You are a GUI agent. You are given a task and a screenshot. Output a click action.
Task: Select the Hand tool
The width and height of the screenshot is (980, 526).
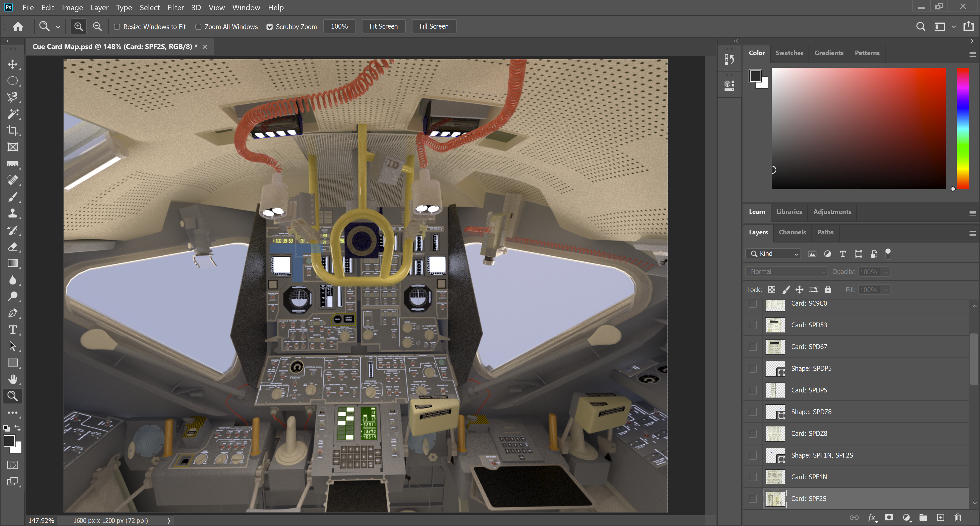pyautogui.click(x=13, y=379)
